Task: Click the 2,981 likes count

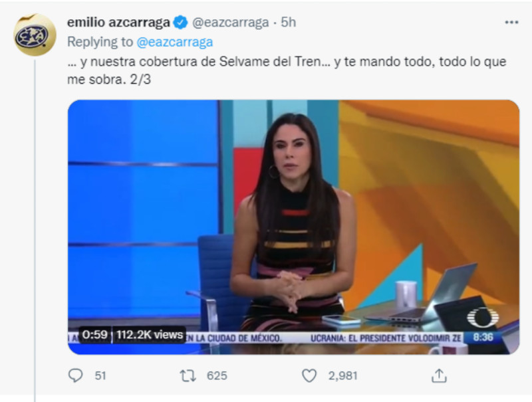Action: pyautogui.click(x=342, y=375)
